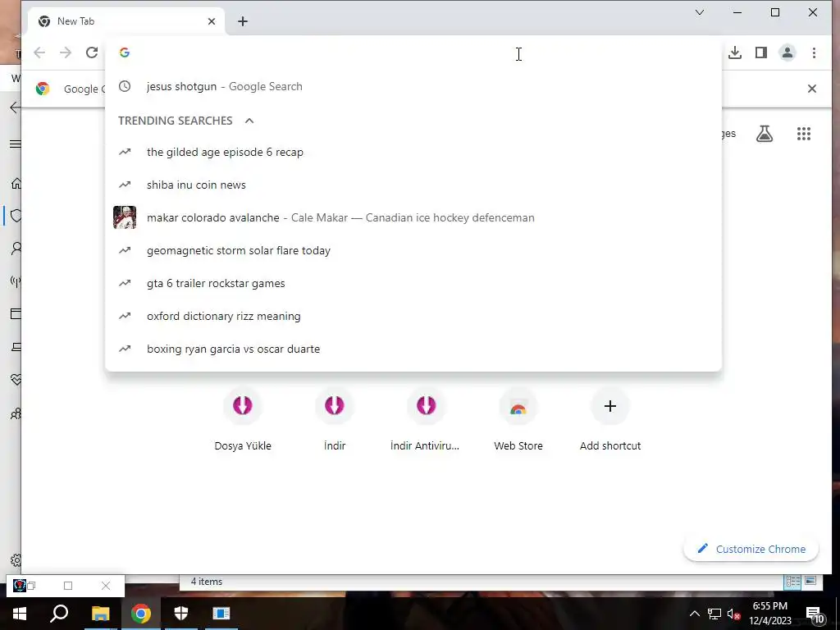Click Add shortcut button
Image resolution: width=840 pixels, height=630 pixels.
click(610, 421)
